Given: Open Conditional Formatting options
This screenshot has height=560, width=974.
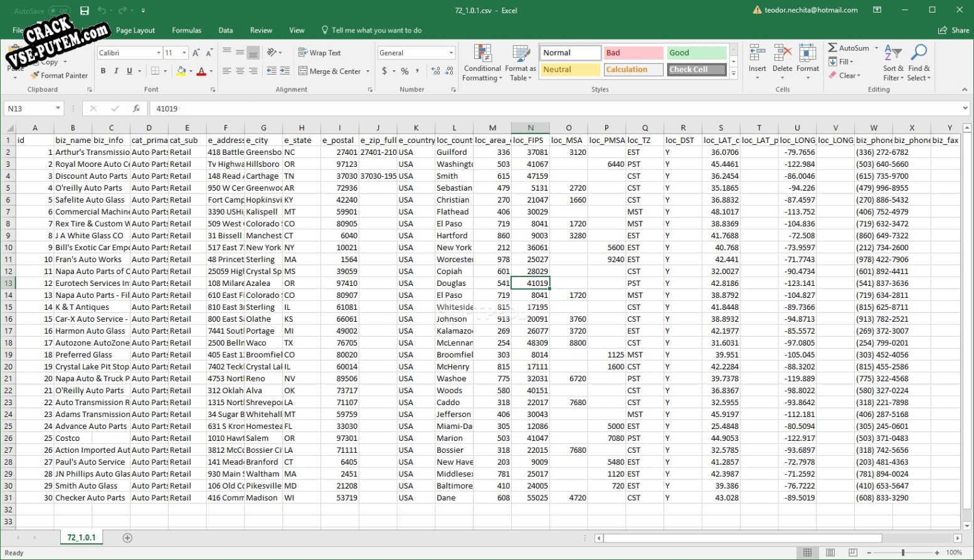Looking at the screenshot, I should [x=482, y=62].
